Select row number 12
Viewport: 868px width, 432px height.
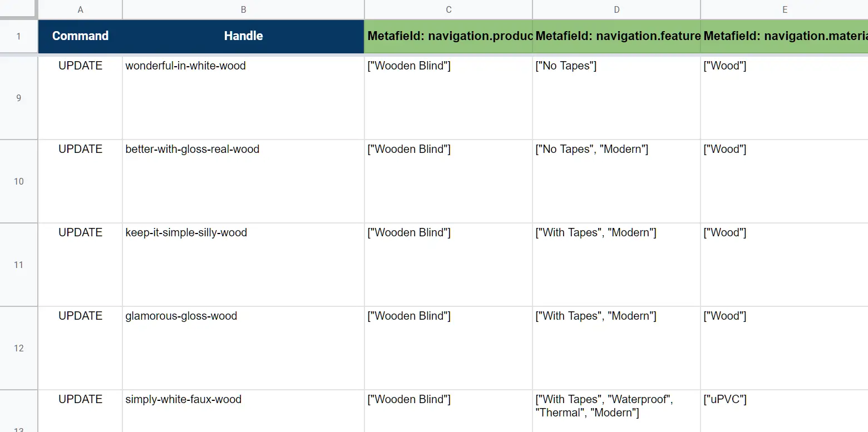[18, 347]
